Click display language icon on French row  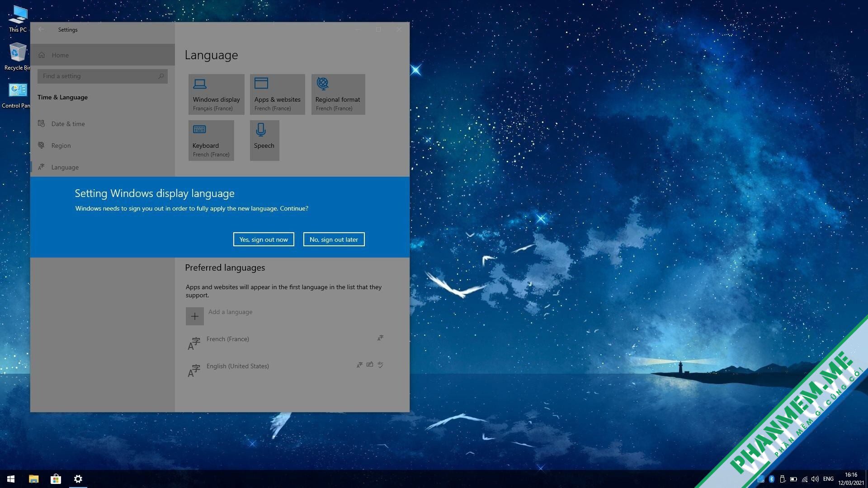pos(381,338)
